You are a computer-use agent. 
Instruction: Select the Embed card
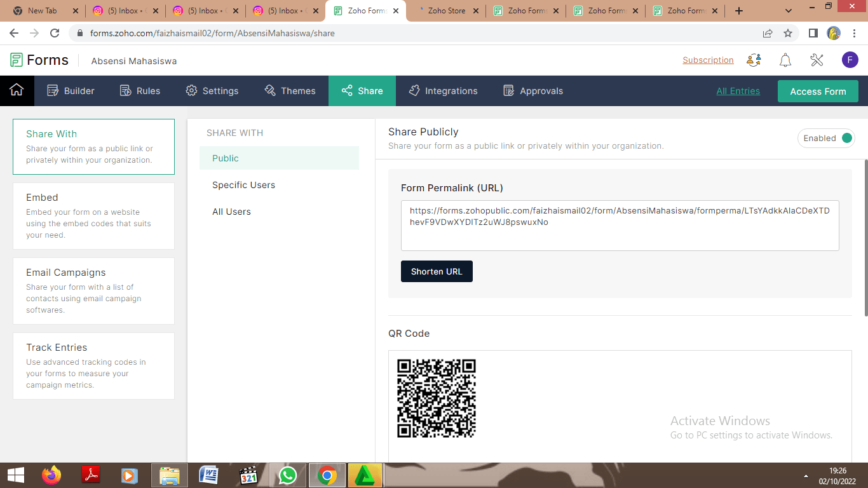point(93,216)
